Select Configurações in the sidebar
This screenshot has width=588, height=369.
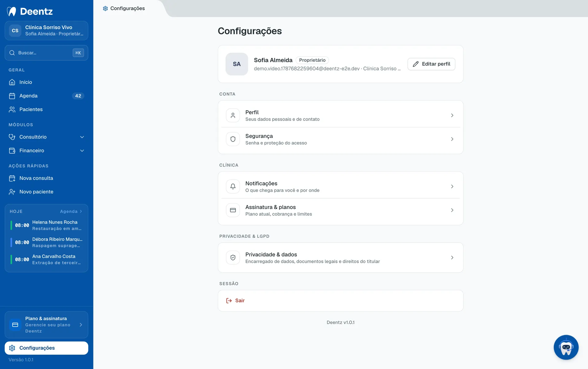[46, 348]
